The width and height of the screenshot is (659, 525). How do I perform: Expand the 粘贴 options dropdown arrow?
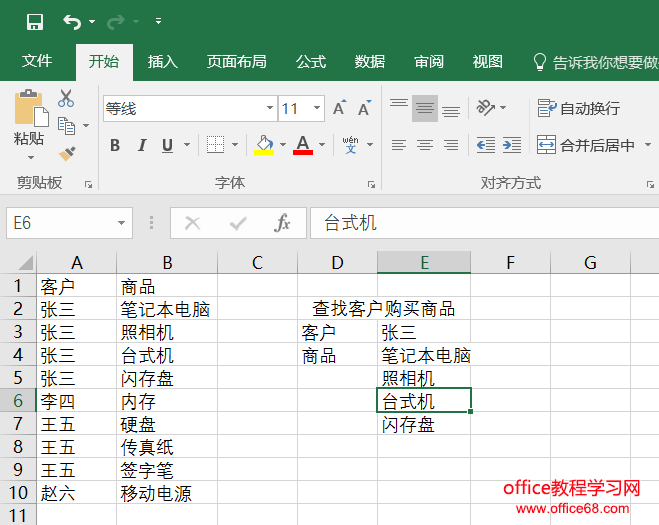click(x=31, y=157)
